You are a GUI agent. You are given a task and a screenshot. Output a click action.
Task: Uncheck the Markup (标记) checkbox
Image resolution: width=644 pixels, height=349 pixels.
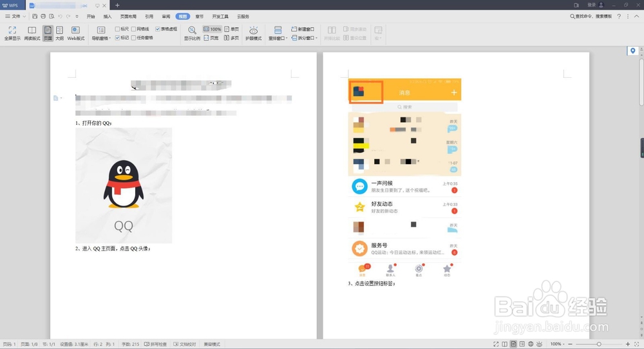point(117,38)
